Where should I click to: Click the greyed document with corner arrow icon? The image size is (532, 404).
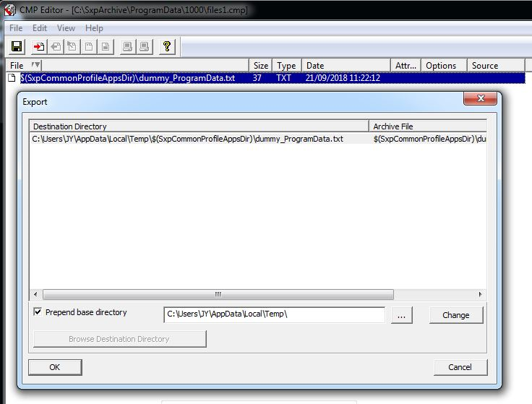72,46
